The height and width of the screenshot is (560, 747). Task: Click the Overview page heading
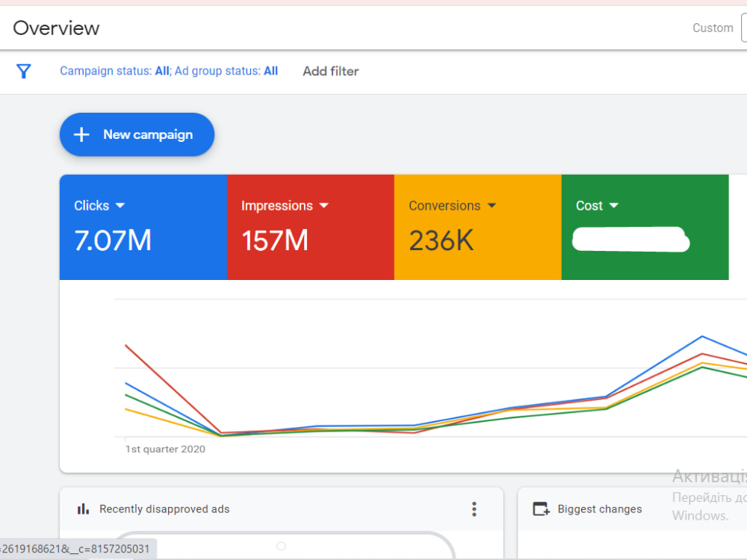[56, 28]
